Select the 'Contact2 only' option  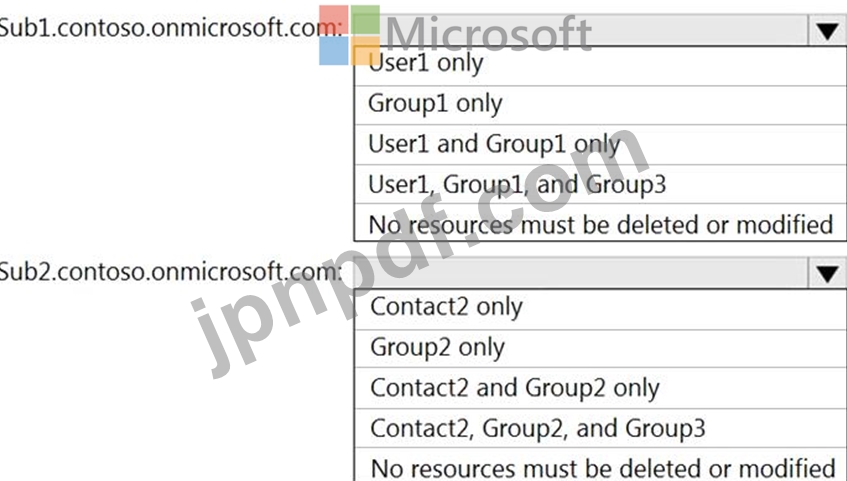point(600,309)
